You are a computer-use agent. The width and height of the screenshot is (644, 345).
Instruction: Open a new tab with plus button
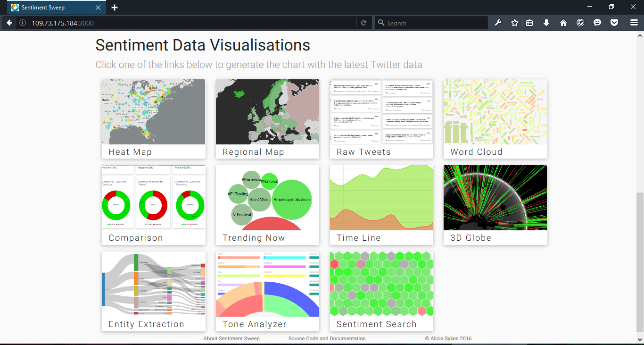115,8
